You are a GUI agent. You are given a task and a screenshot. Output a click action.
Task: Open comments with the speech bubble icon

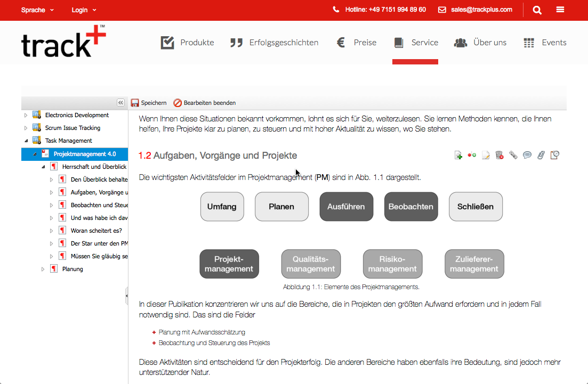point(527,156)
